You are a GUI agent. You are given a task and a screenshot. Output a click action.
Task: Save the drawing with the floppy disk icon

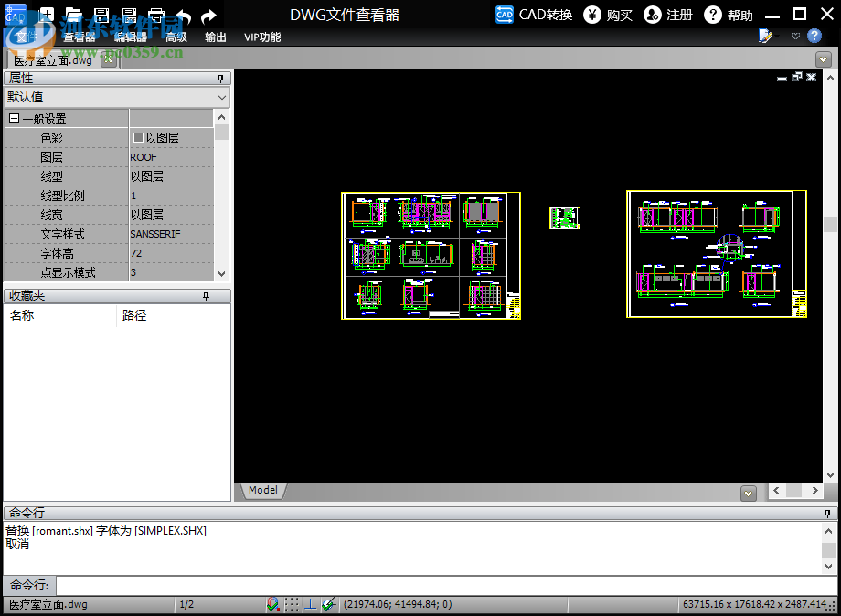[x=101, y=16]
